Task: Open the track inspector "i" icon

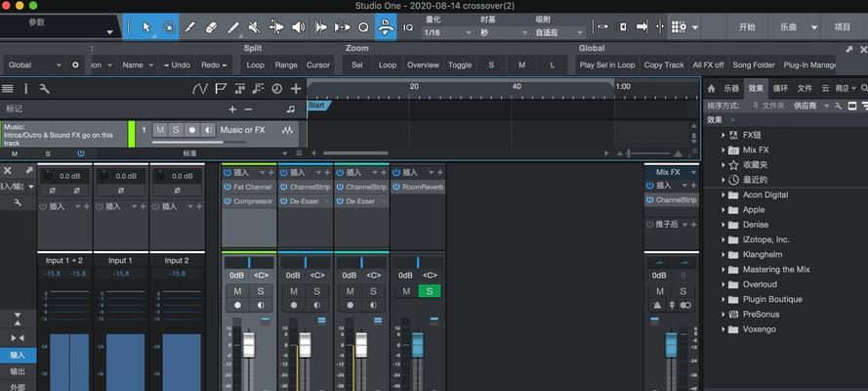Action: 25,89
